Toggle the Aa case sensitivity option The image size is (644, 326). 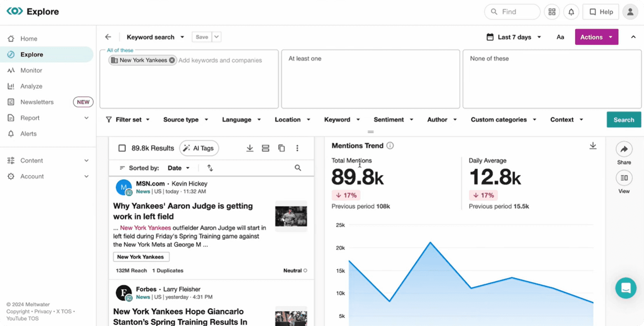pos(560,37)
